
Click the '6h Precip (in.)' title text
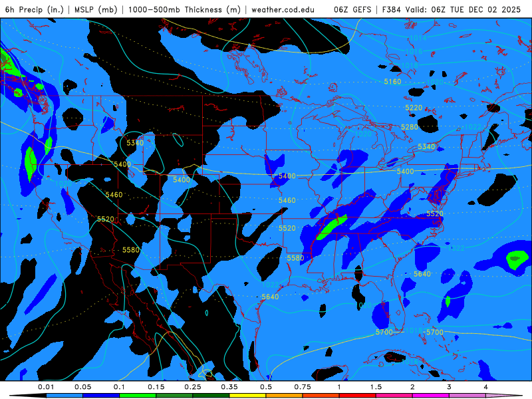click(x=35, y=9)
